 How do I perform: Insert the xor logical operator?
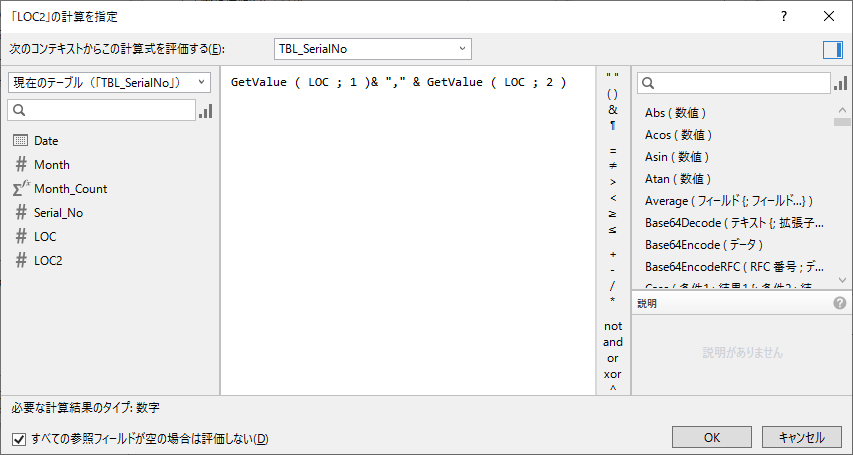click(613, 374)
